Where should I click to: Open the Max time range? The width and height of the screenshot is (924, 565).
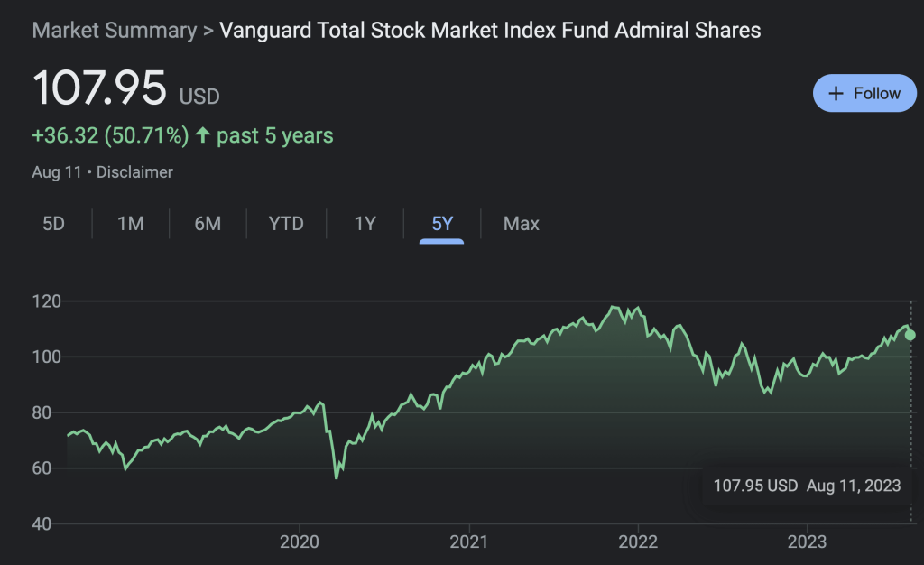(x=522, y=224)
